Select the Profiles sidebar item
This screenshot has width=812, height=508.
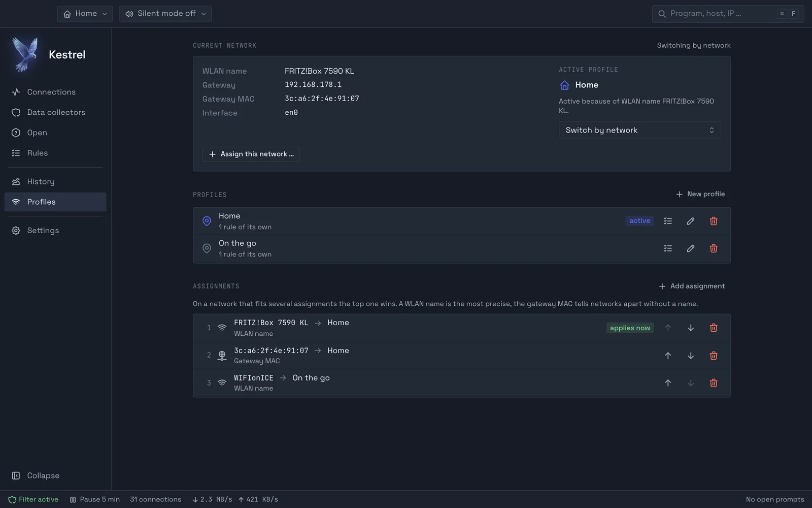coord(55,202)
